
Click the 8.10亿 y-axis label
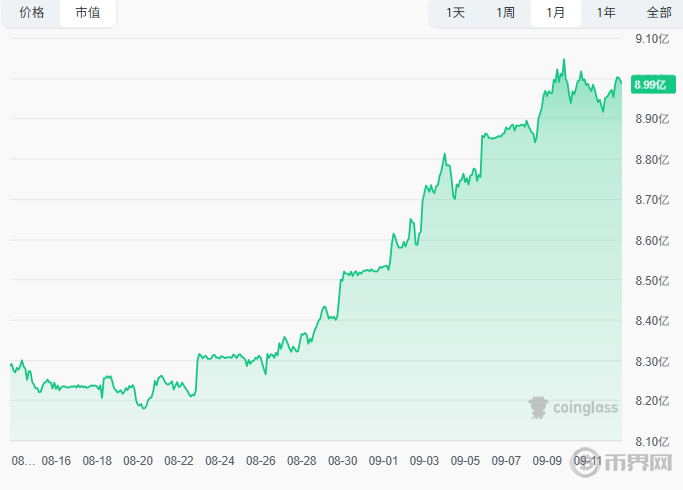(x=651, y=442)
